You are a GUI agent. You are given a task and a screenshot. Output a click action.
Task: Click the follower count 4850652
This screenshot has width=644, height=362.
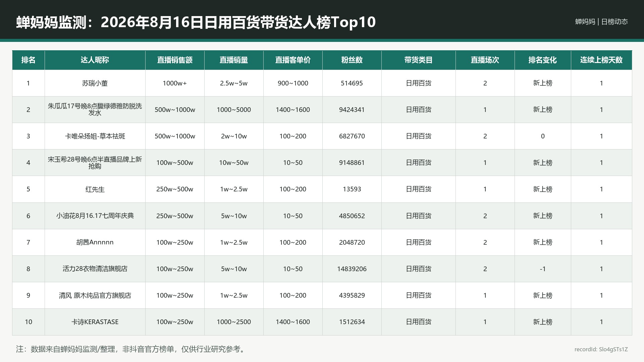(x=352, y=216)
